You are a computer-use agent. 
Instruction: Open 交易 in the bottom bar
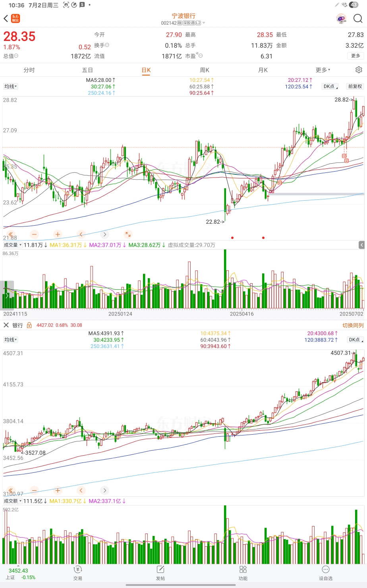[x=78, y=573]
